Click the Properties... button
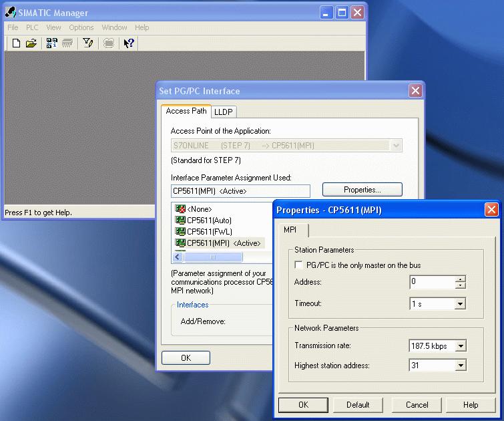This screenshot has height=421, width=504. 362,190
